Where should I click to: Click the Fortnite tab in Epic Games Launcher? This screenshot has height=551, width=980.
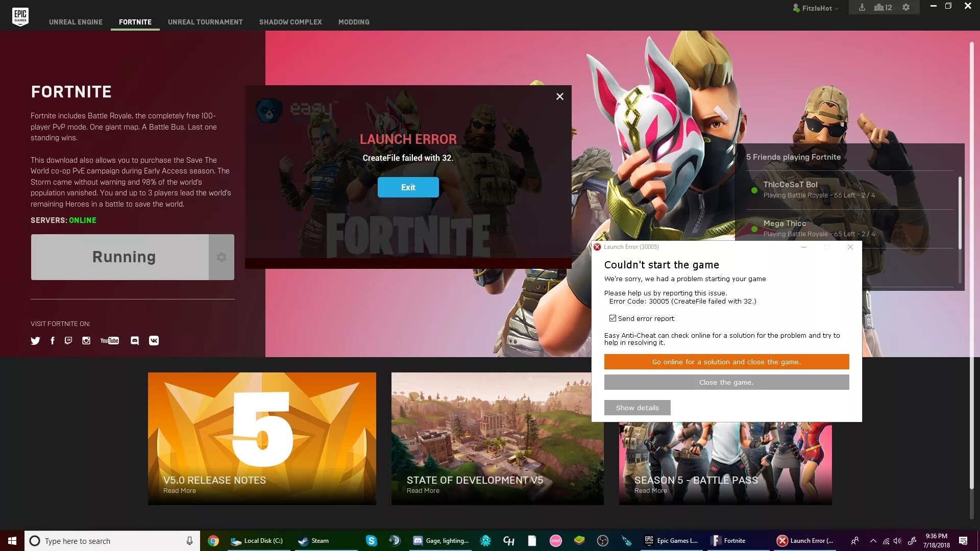135,21
